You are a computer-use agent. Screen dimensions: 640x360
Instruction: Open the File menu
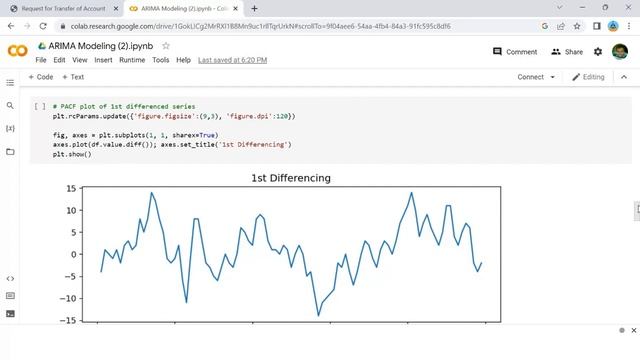[41, 60]
